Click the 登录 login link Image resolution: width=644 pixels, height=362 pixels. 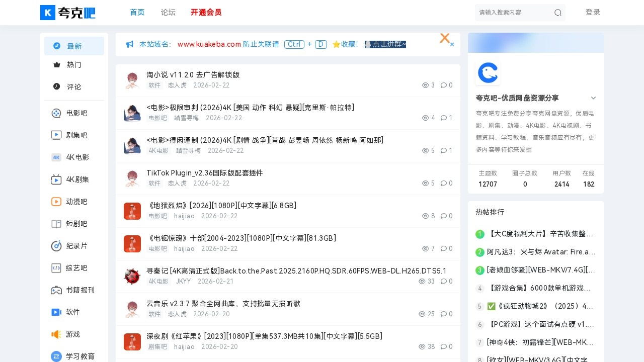point(593,13)
